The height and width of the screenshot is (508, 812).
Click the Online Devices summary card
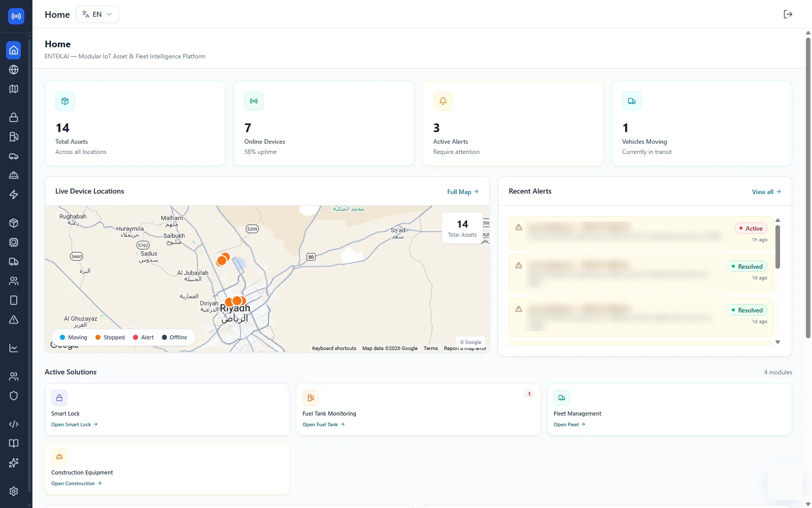324,123
